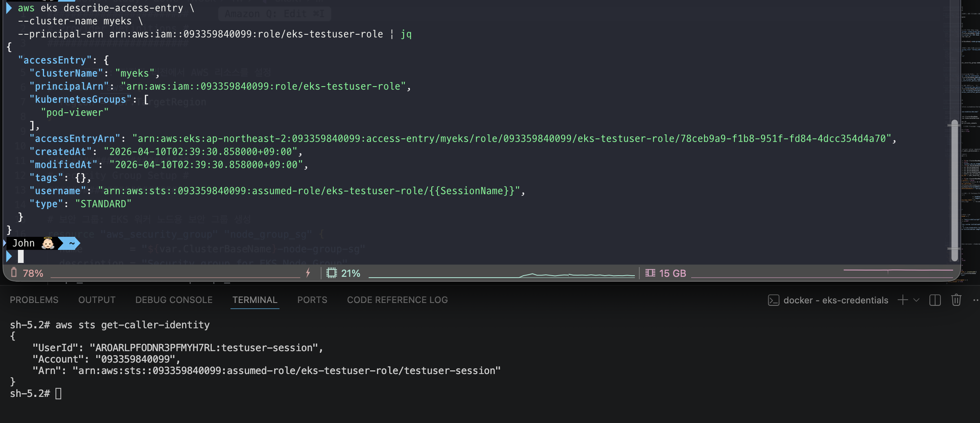Expand the launch profile dropdown chevron
980x423 pixels.
[916, 300]
